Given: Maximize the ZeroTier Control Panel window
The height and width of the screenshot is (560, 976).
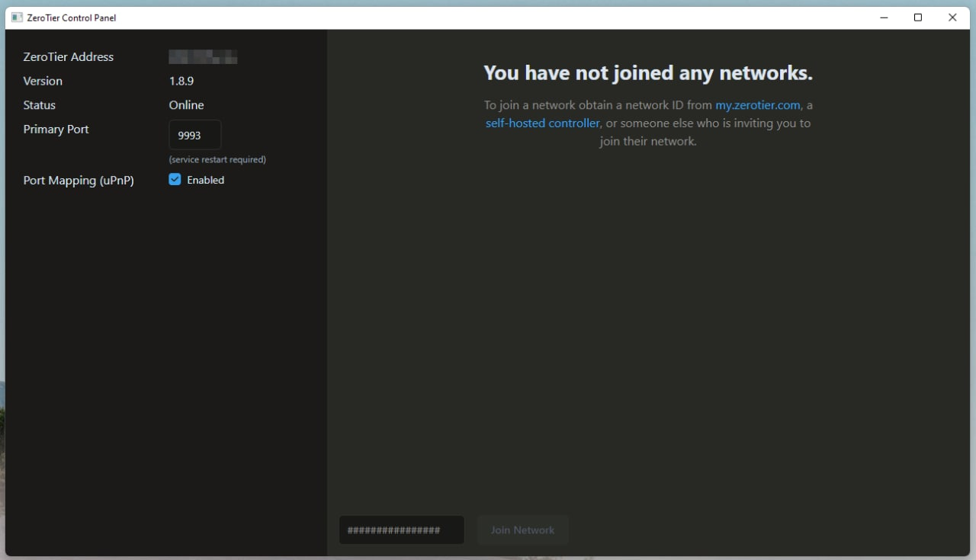Looking at the screenshot, I should point(918,18).
